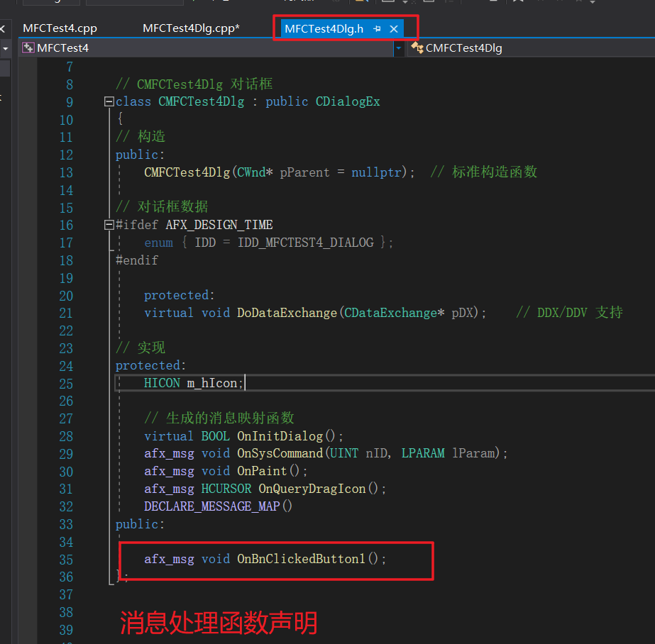
Task: Click on the HICON m_hIcon line
Action: point(194,383)
